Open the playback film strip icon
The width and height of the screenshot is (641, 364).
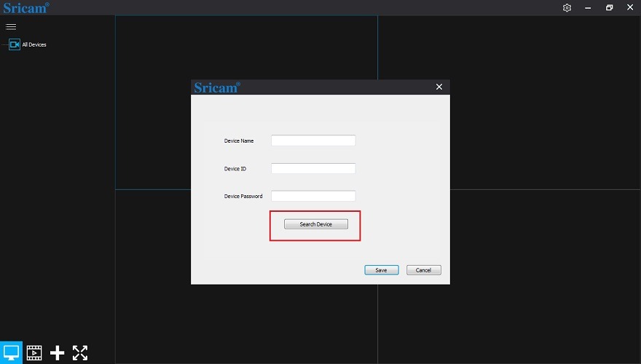[x=34, y=353]
